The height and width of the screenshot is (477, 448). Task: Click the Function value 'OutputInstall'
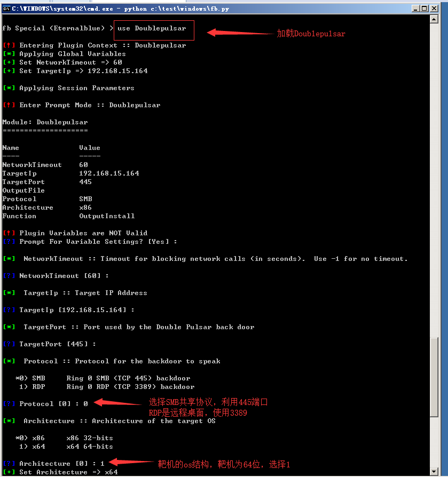(107, 216)
